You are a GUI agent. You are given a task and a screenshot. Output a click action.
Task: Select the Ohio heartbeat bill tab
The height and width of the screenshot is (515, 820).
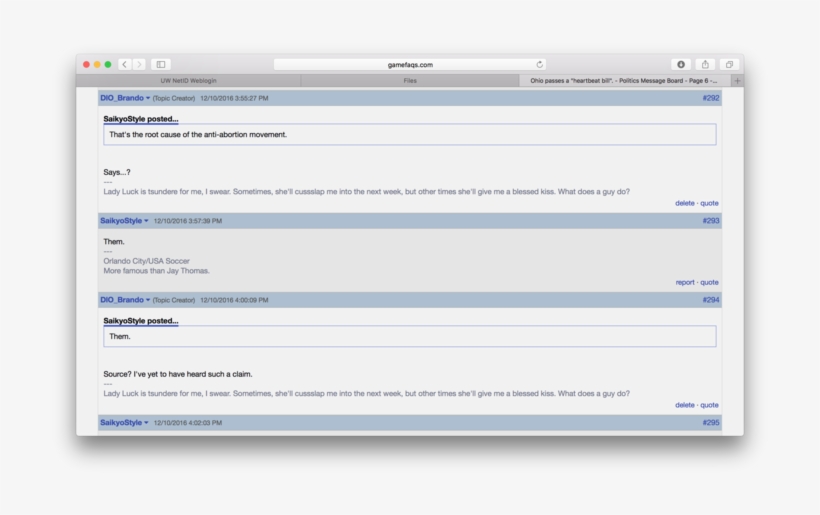coord(625,81)
